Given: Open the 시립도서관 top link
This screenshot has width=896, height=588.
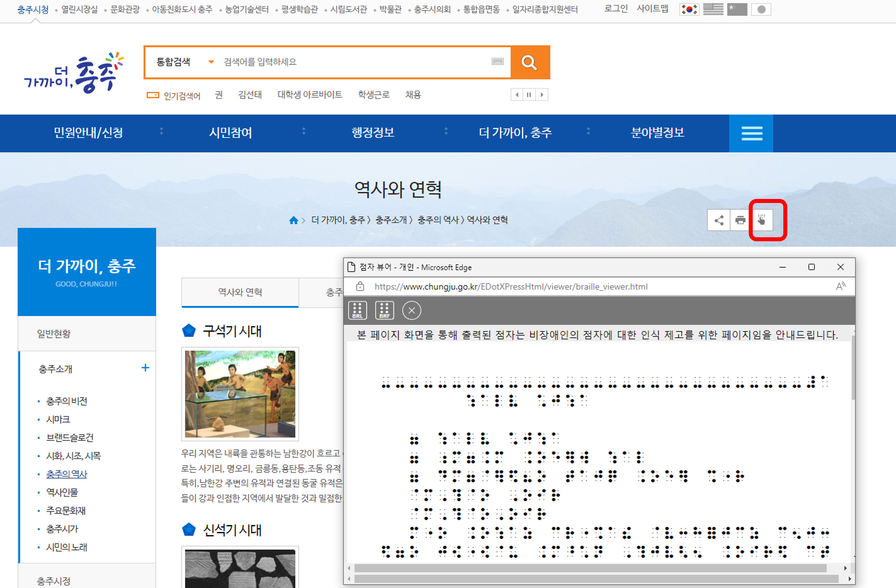Looking at the screenshot, I should point(349,9).
